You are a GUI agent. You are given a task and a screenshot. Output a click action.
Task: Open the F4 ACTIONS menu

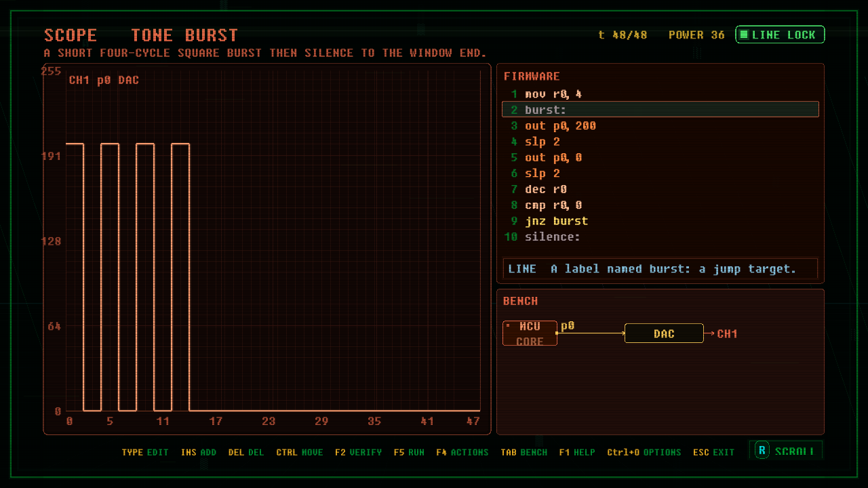click(462, 452)
